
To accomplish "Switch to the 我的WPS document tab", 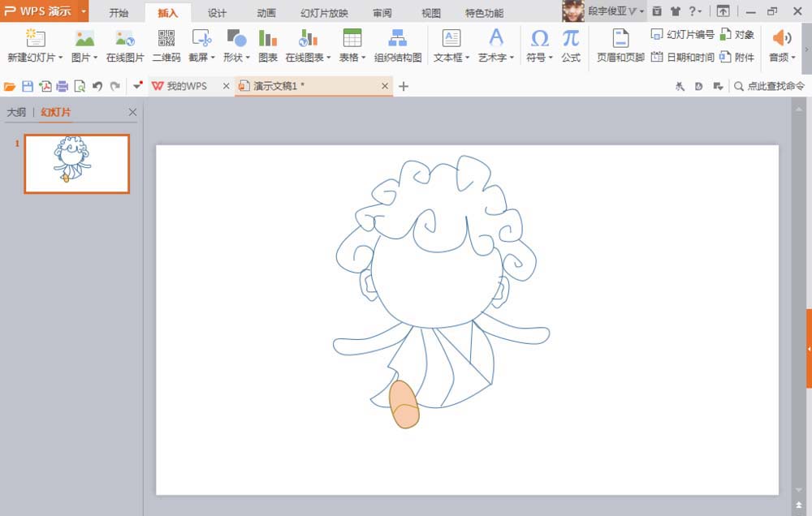I will tap(187, 86).
